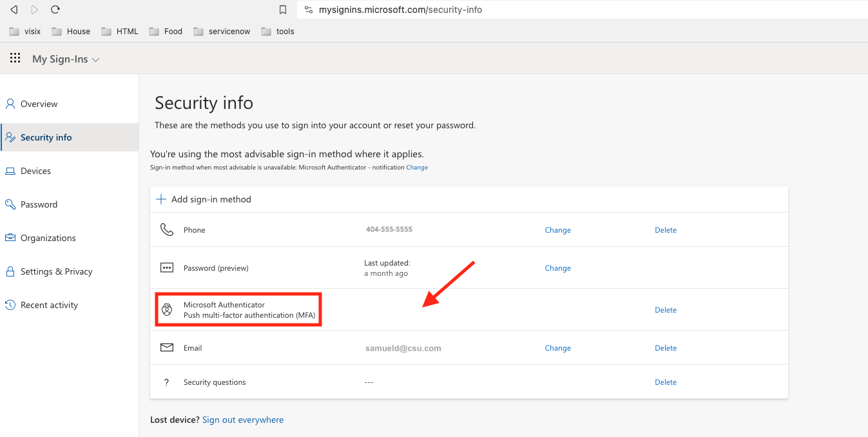Select Security info in the sidebar
Viewport: 868px width, 437px height.
(x=69, y=137)
